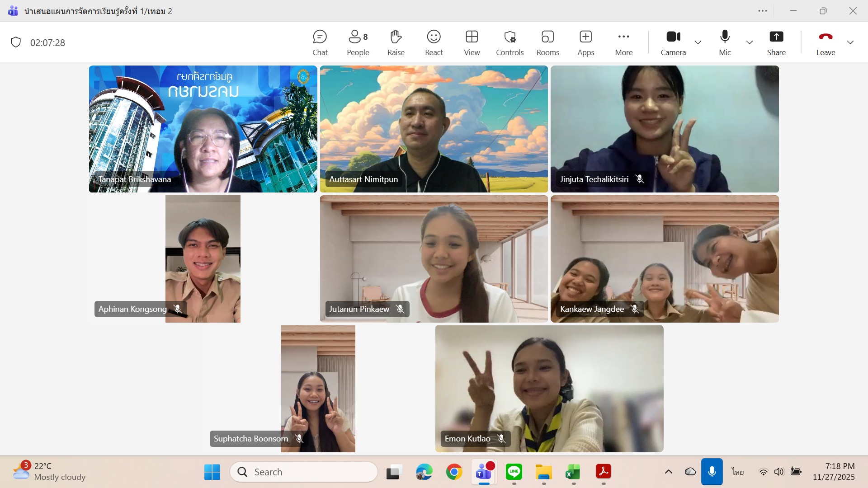Screen dimensions: 868x488
Task: Raise your hand in meeting
Action: pyautogui.click(x=396, y=42)
